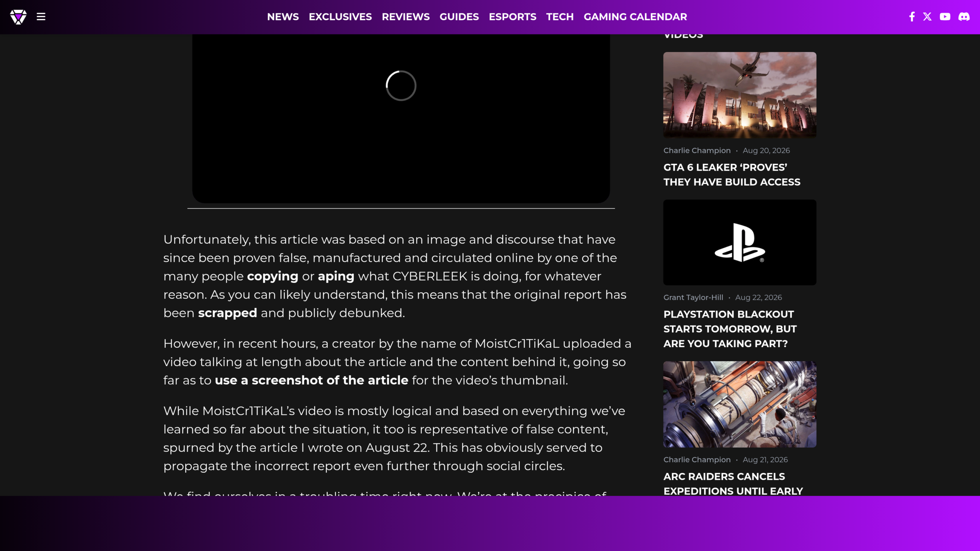Visit the X (Twitter) profile icon
The height and width of the screenshot is (551, 980).
pyautogui.click(x=927, y=17)
